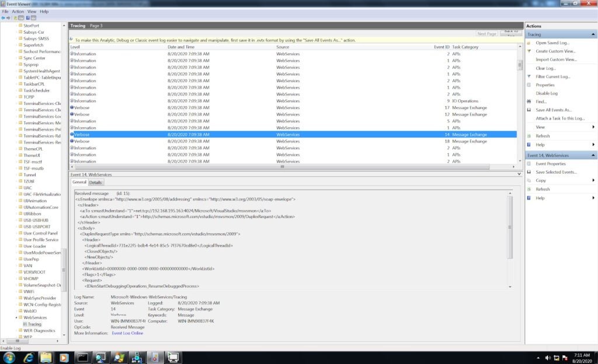Click the Next Page button

click(x=486, y=33)
